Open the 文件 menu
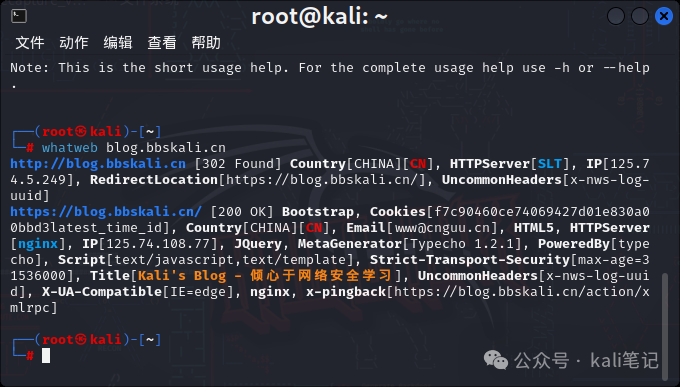 (30, 43)
